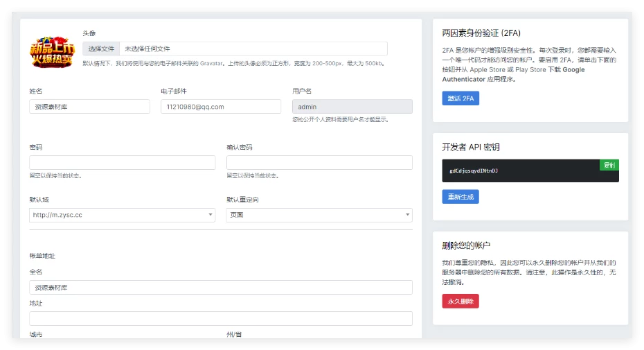The height and width of the screenshot is (350, 644).
Task: Click the green 复制 copy button
Action: [609, 165]
